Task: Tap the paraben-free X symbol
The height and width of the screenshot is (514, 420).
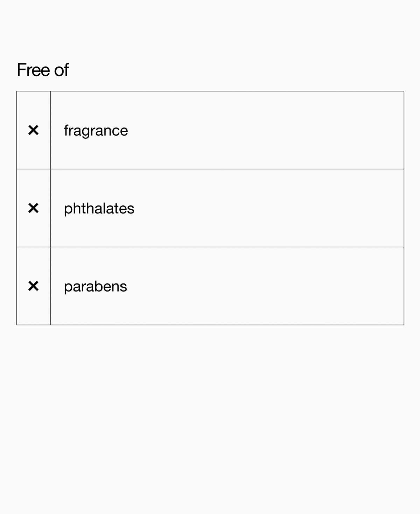Action: tap(33, 286)
